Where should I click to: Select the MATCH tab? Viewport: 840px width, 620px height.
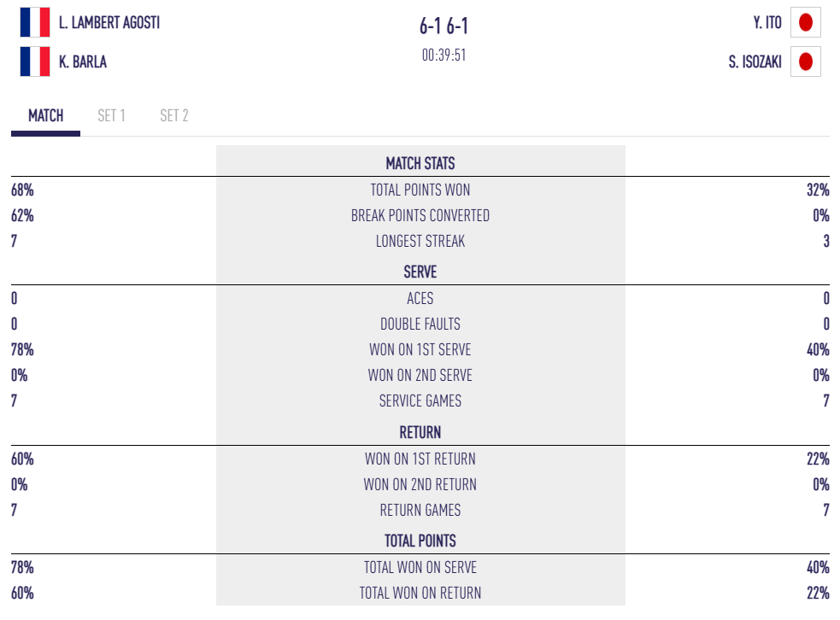[x=45, y=116]
